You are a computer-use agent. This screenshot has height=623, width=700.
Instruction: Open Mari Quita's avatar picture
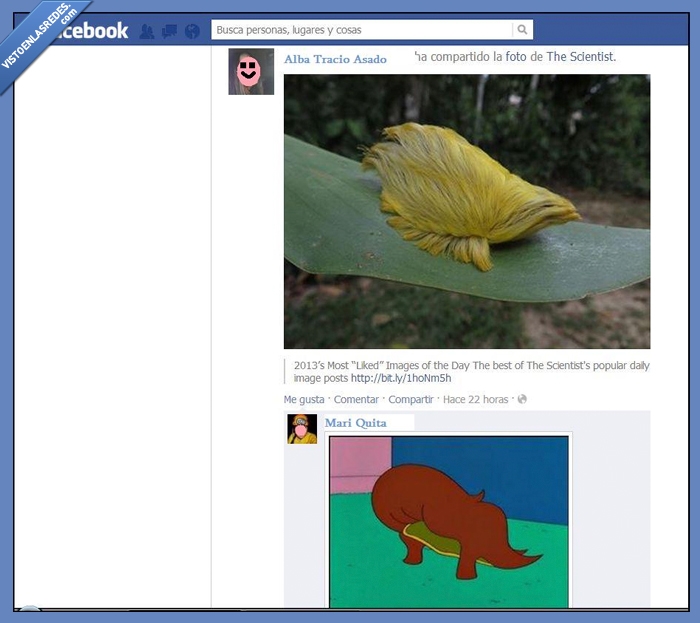[x=302, y=429]
